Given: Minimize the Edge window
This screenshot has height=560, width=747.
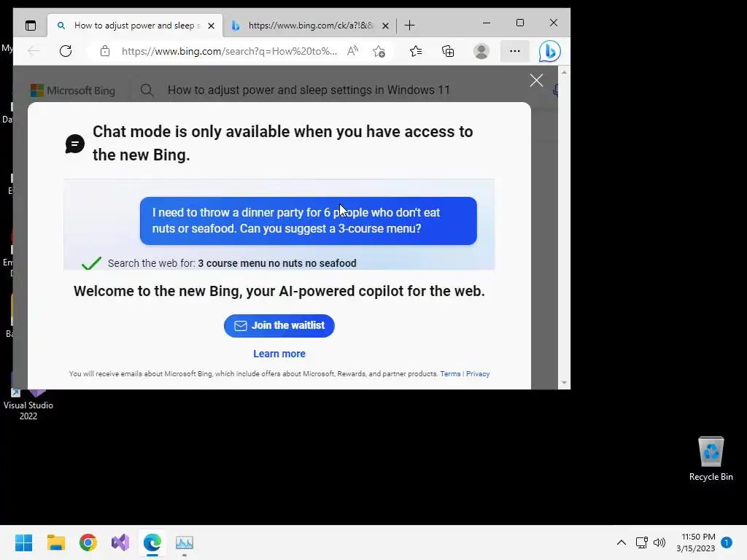Looking at the screenshot, I should point(487,23).
